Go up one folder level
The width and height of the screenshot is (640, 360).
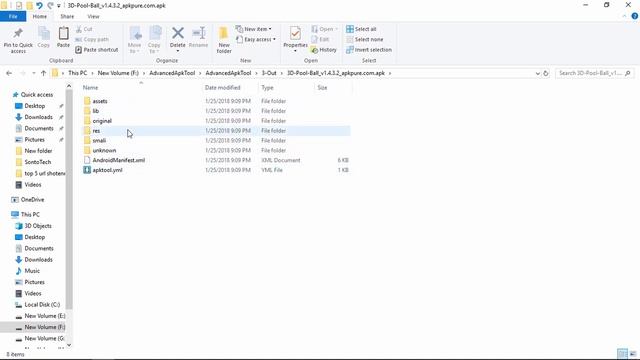click(43, 73)
